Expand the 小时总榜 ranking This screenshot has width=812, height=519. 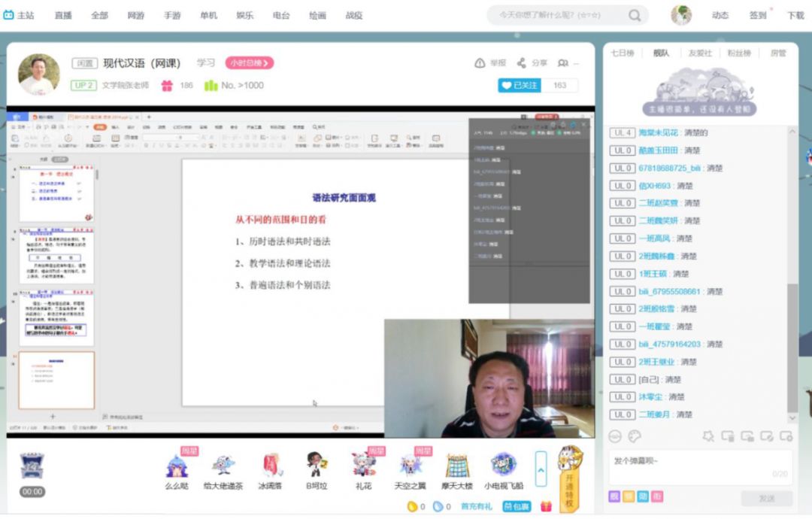pos(249,63)
